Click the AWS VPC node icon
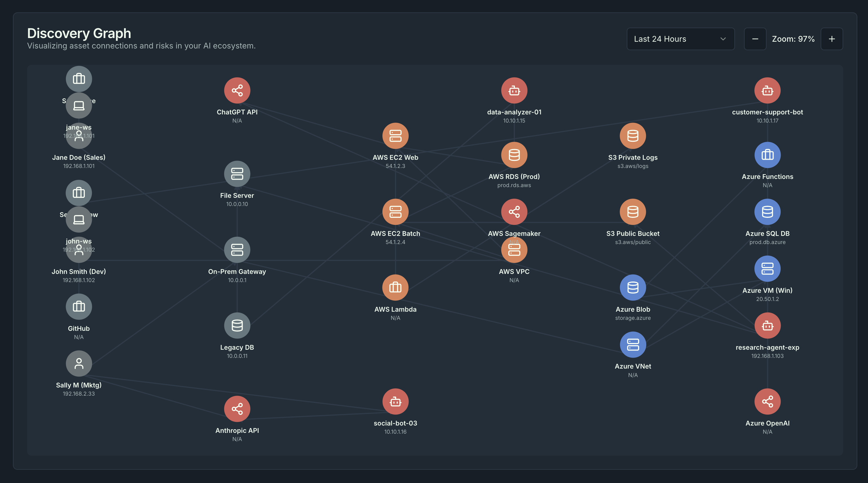Screen dimensions: 868x483 514,250
